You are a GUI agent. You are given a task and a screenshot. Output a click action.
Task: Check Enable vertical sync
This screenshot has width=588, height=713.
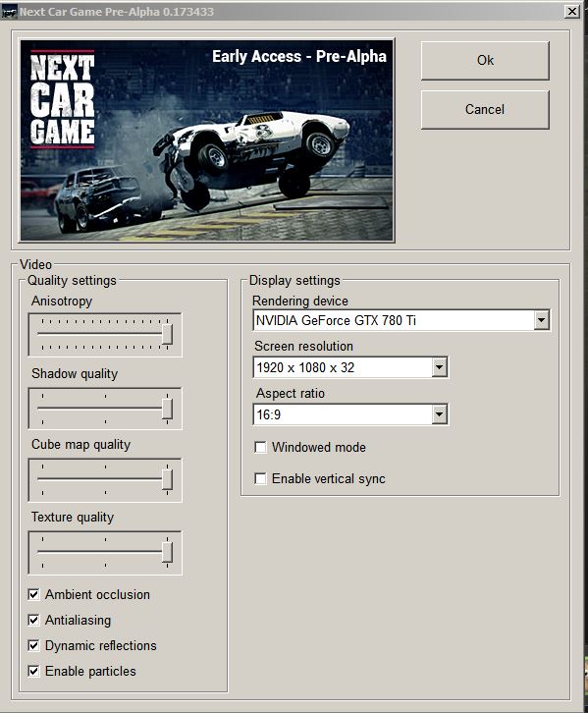260,479
